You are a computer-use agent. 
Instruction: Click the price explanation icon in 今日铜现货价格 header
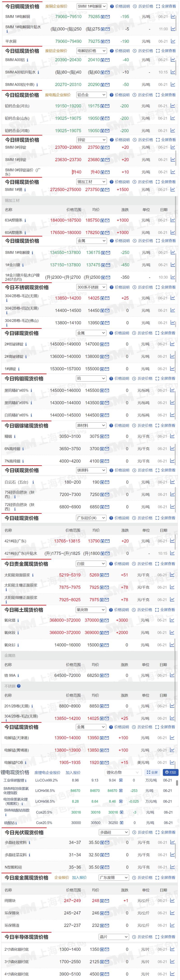point(112,7)
